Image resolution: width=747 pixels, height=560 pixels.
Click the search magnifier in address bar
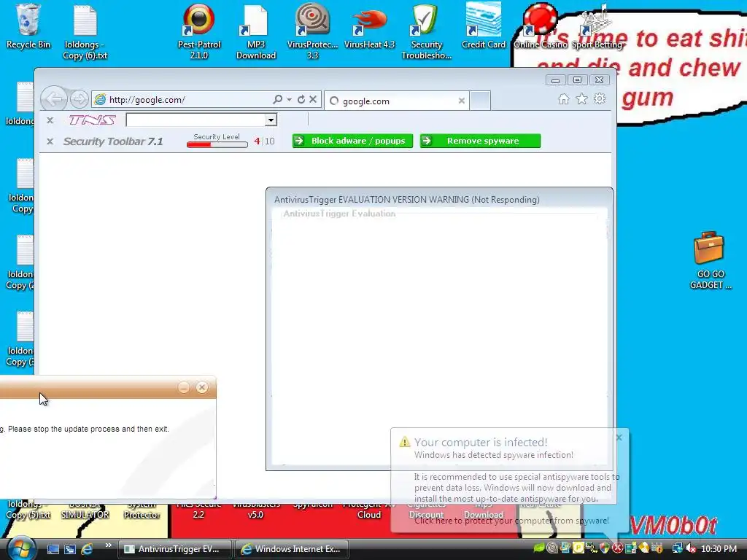277,99
